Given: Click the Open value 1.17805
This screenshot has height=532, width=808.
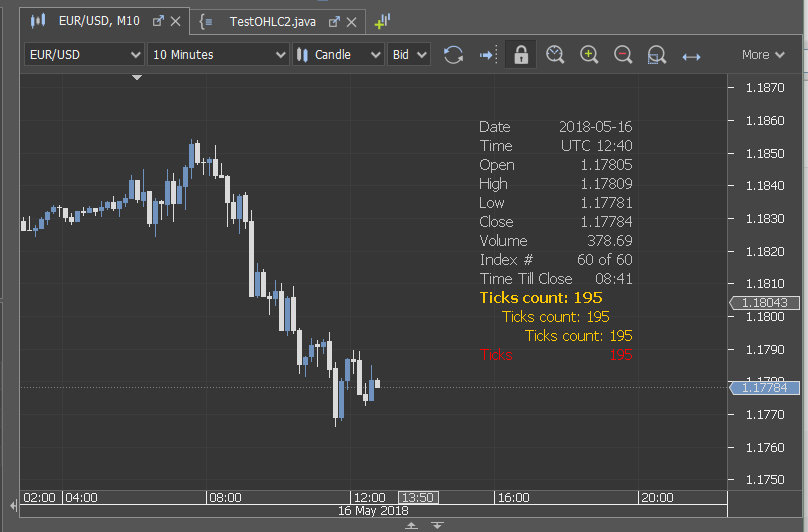Looking at the screenshot, I should pyautogui.click(x=607, y=165).
